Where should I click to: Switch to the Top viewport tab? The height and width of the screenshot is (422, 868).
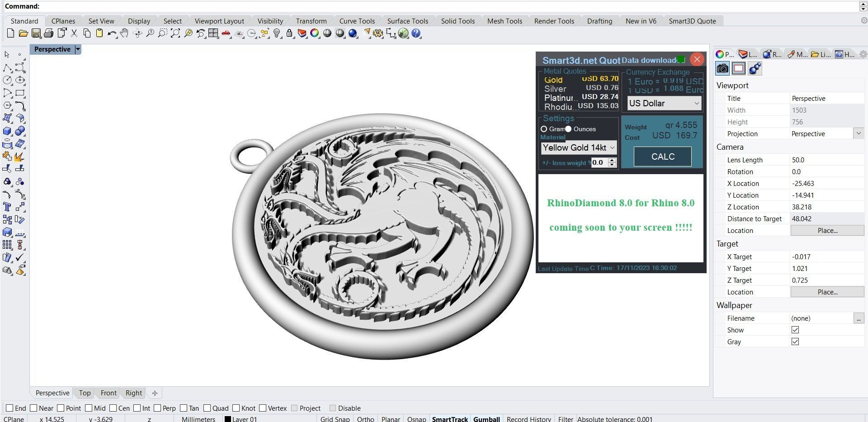pyautogui.click(x=85, y=393)
